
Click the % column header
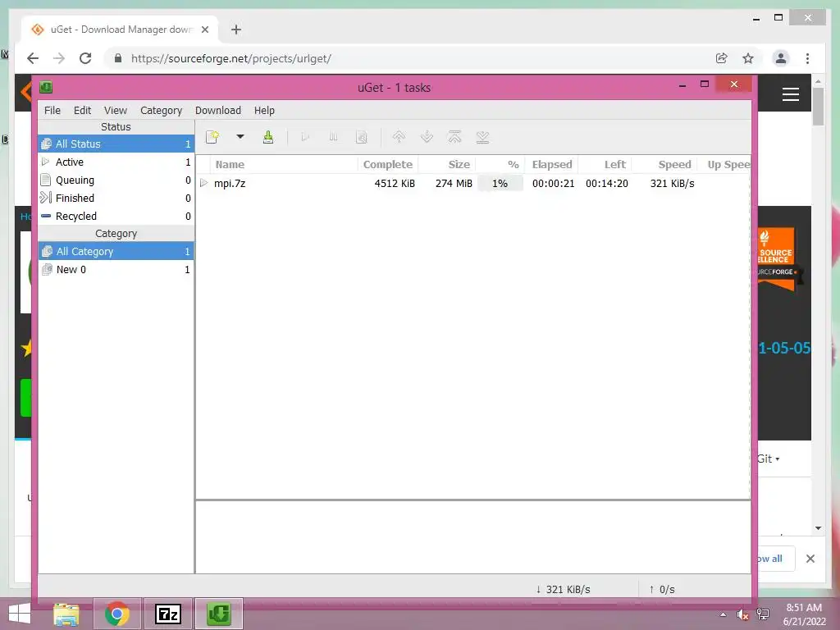click(x=500, y=164)
